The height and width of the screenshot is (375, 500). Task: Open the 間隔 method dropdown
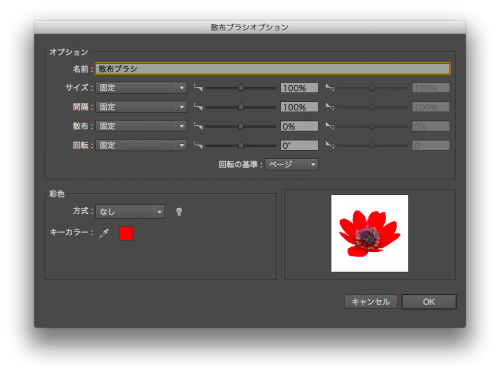pyautogui.click(x=141, y=107)
